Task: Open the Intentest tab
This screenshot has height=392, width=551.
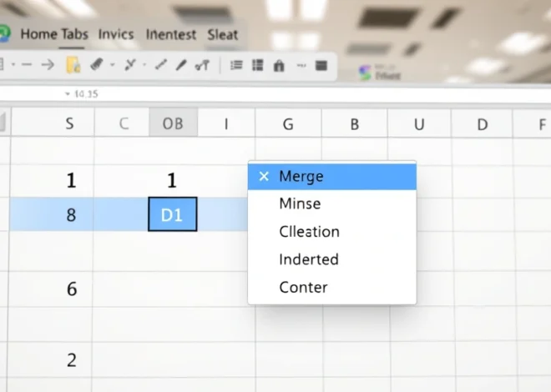Action: 171,35
